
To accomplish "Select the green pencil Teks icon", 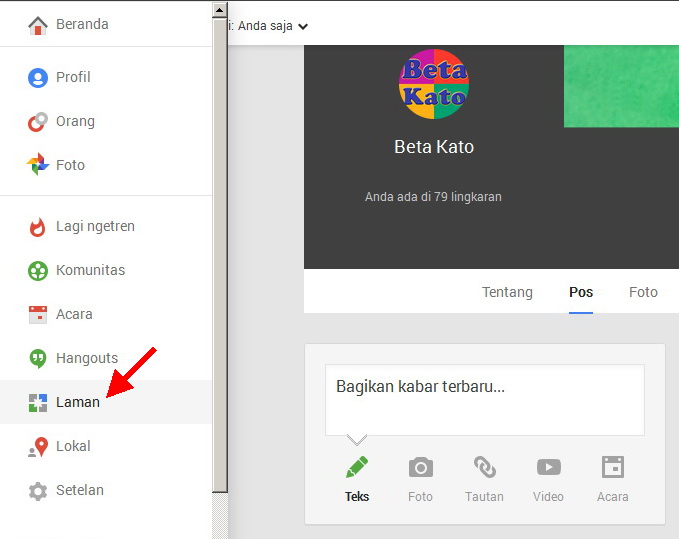I will [x=357, y=467].
